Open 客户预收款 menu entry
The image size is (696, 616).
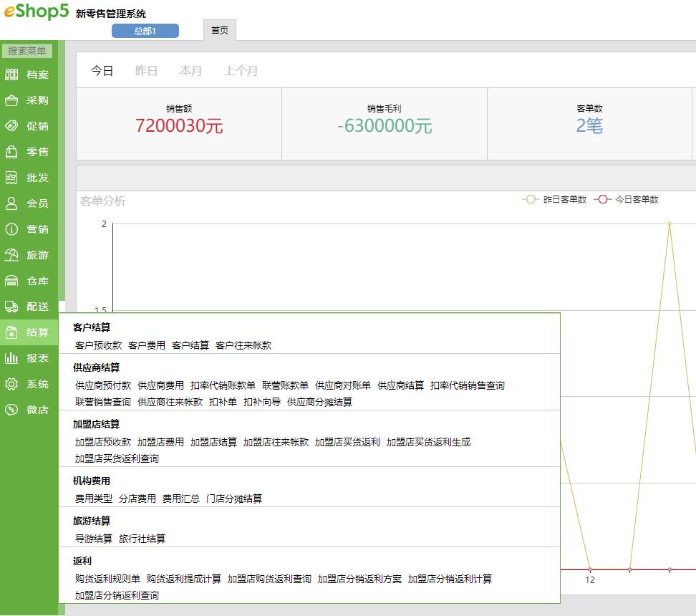99,345
